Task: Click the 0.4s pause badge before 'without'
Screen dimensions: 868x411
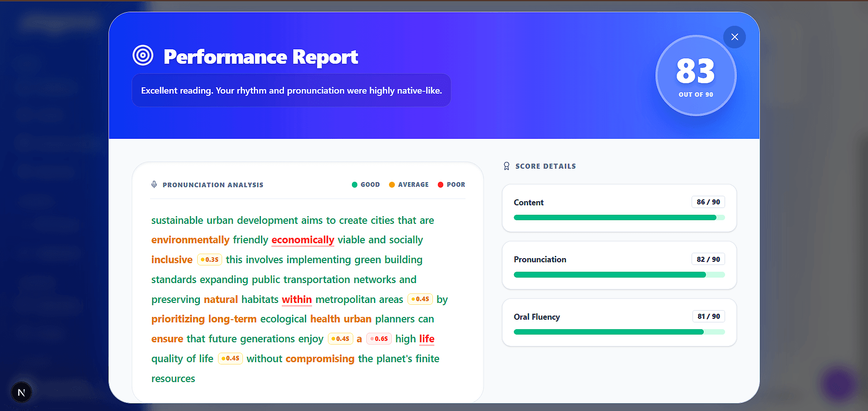Action: pos(230,359)
